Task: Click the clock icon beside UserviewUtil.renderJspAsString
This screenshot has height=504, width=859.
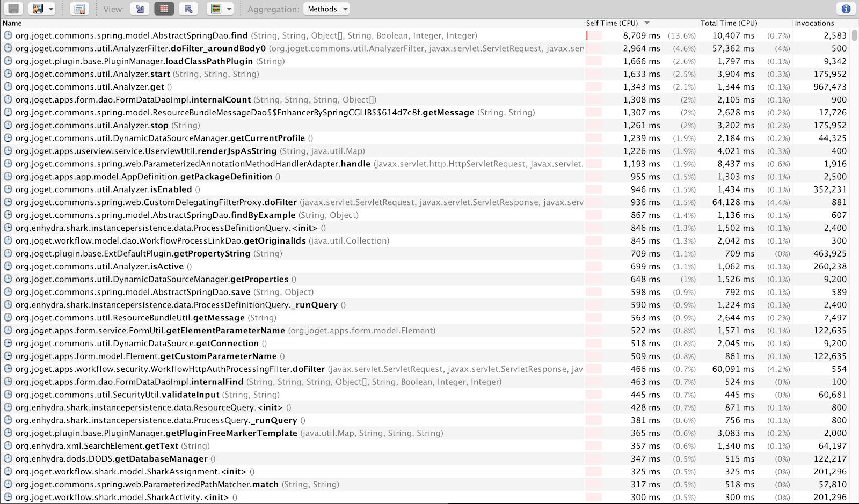Action: pyautogui.click(x=8, y=151)
